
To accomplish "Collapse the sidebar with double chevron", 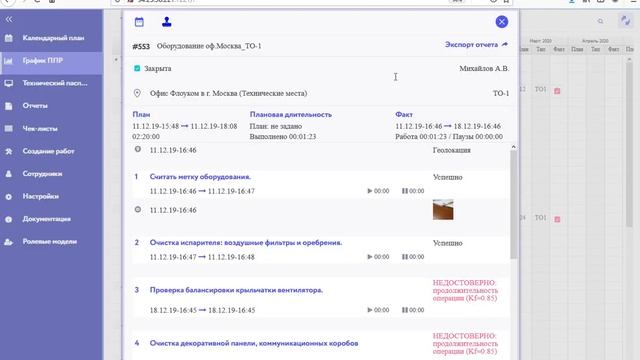I will [x=9, y=19].
